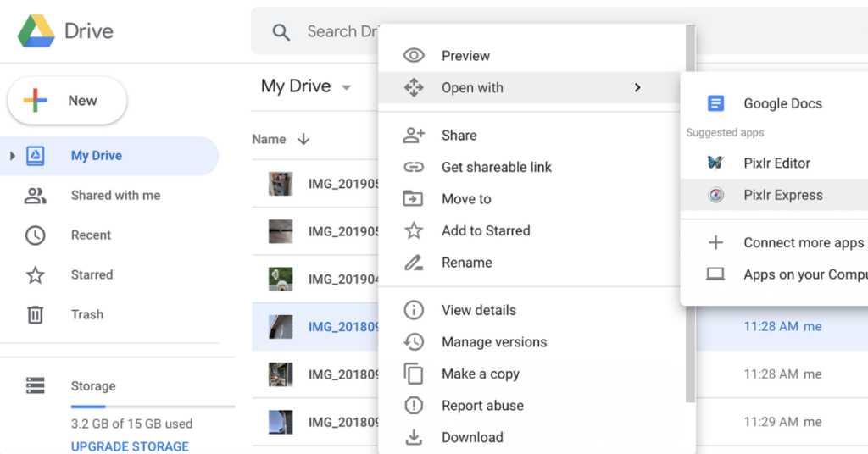Click the search magnifier icon
This screenshot has width=868, height=454.
pyautogui.click(x=281, y=32)
